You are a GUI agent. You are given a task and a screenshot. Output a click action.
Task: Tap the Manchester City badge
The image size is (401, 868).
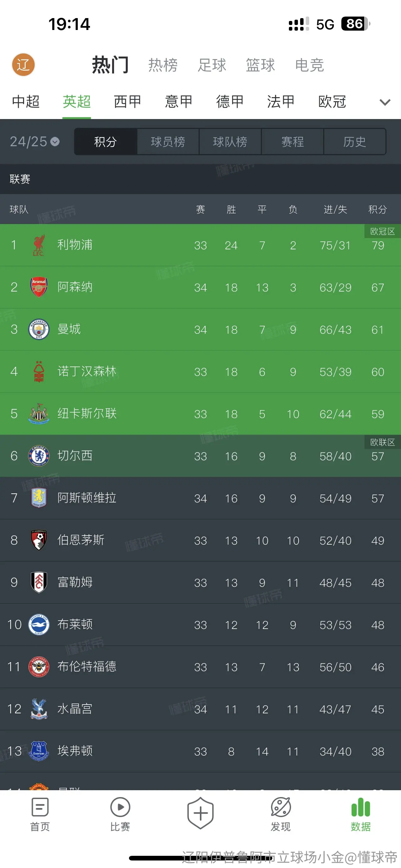39,329
